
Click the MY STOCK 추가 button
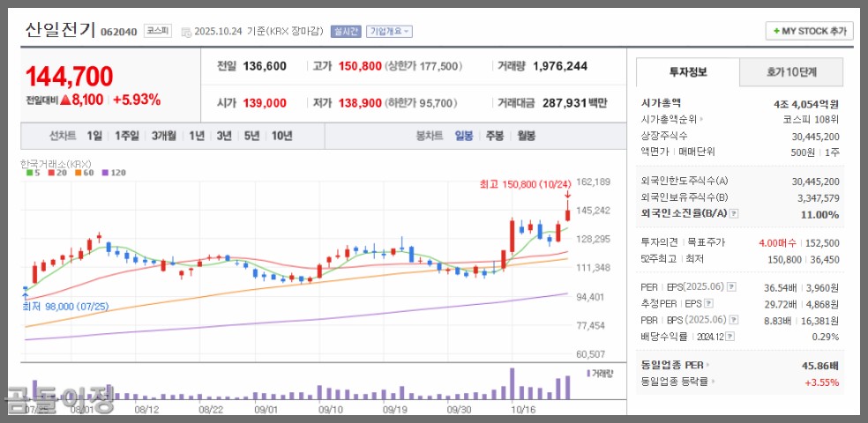(809, 31)
